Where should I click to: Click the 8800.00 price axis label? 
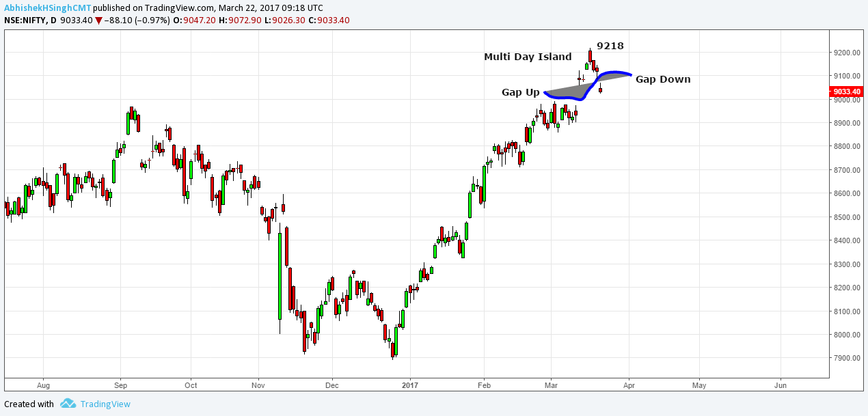[x=846, y=147]
